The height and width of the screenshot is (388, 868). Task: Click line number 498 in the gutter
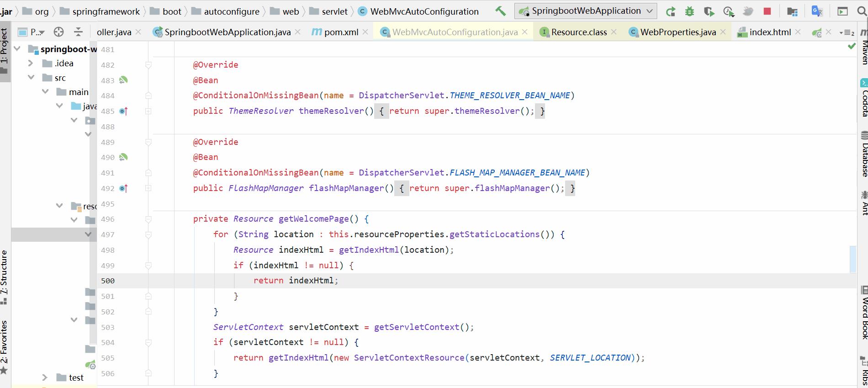[x=108, y=250]
